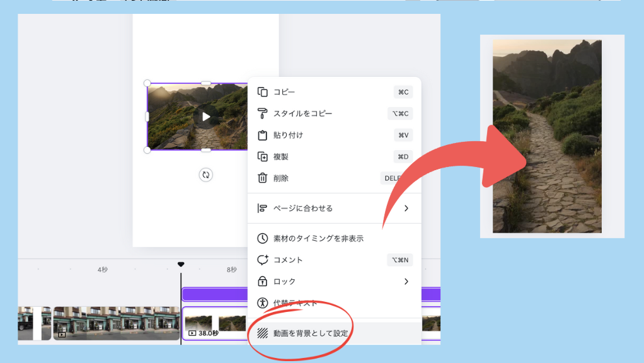
Task: Click the accessibility alt text icon
Action: [x=262, y=303]
